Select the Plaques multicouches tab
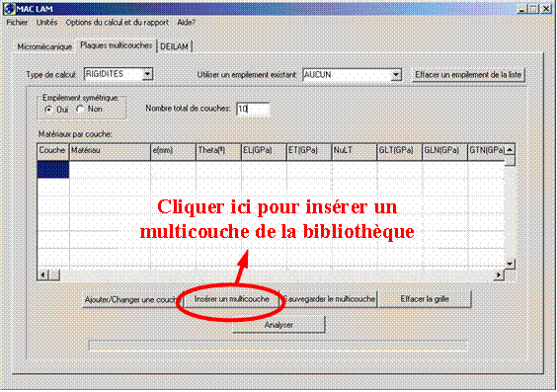Image resolution: width=557 pixels, height=392 pixels. 117,45
